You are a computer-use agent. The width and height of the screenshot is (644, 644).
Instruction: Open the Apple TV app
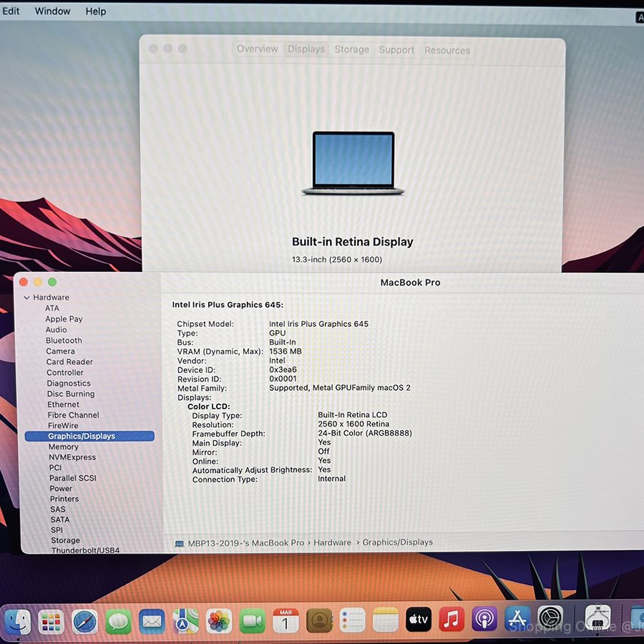tap(419, 619)
